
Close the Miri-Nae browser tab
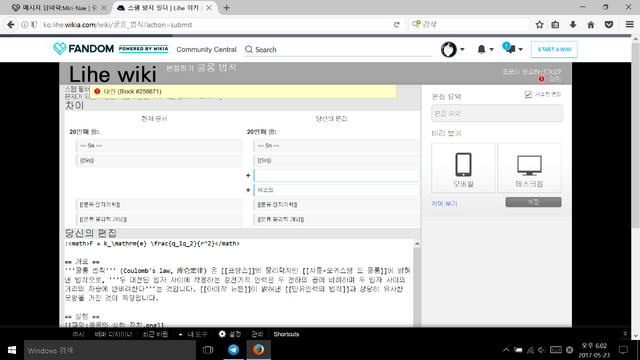[104, 8]
